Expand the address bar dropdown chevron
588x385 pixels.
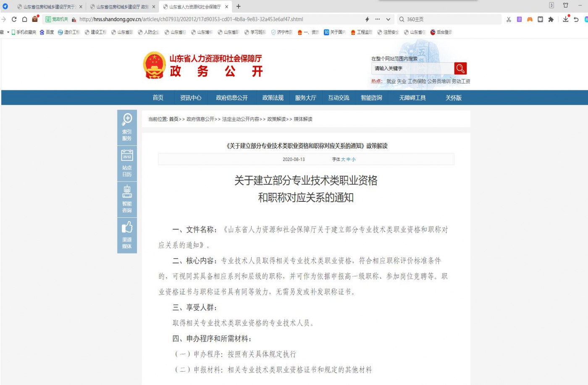point(388,19)
